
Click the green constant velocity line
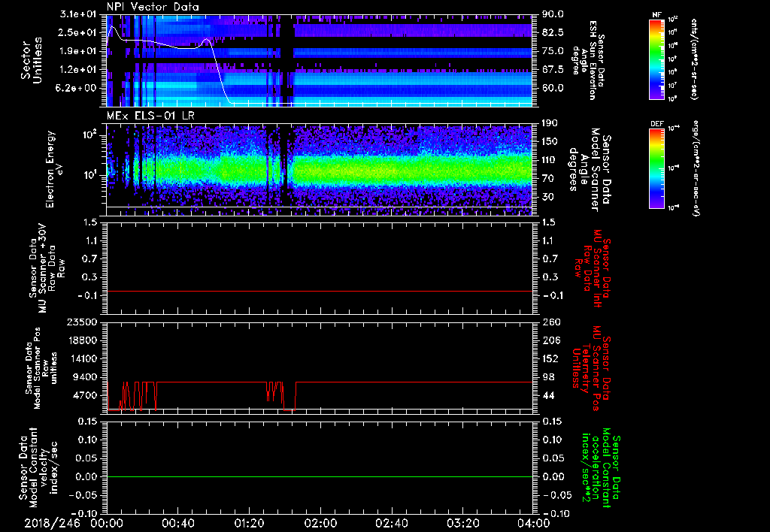(320, 476)
